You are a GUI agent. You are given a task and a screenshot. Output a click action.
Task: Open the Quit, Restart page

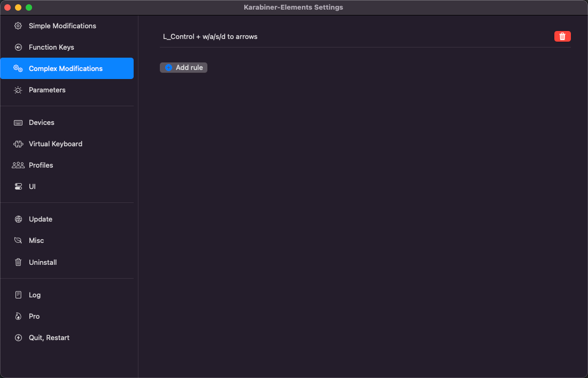pos(49,337)
